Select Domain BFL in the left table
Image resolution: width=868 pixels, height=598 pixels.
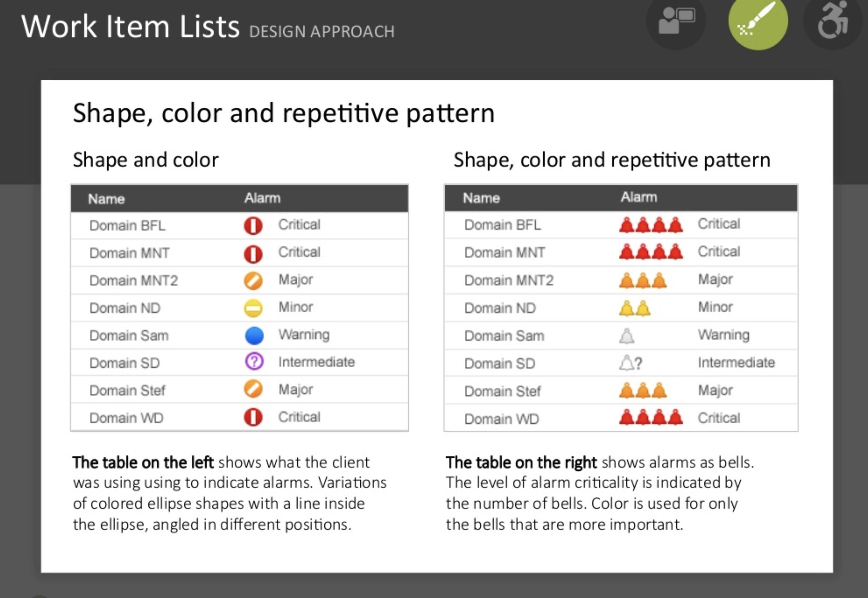tap(127, 226)
